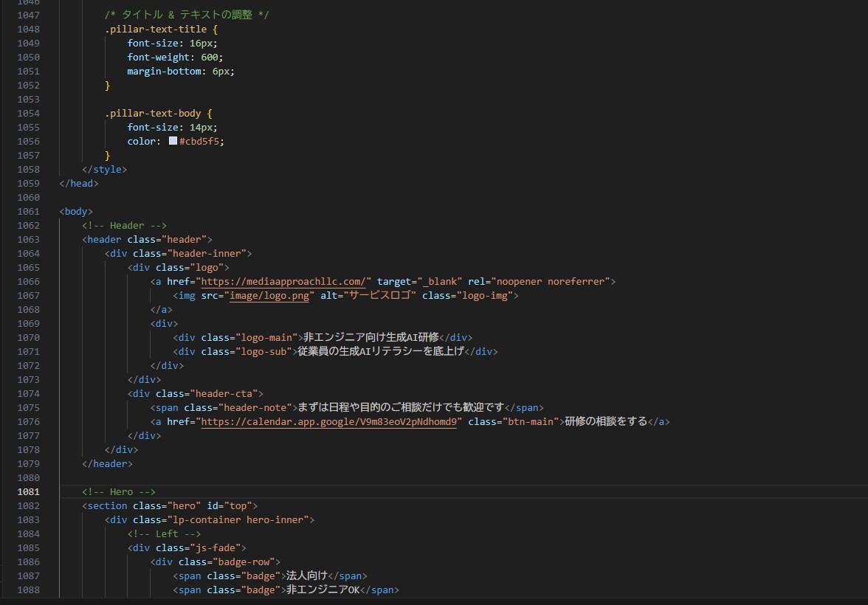Click the <!-- Left --> comment
The image size is (868, 605).
164,533
